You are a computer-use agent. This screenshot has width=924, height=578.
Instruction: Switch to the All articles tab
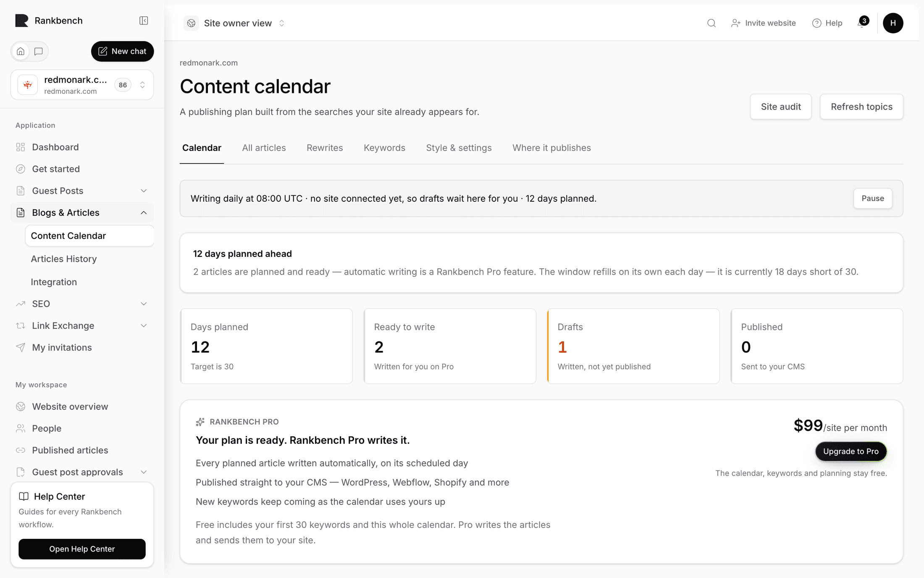[x=264, y=148]
